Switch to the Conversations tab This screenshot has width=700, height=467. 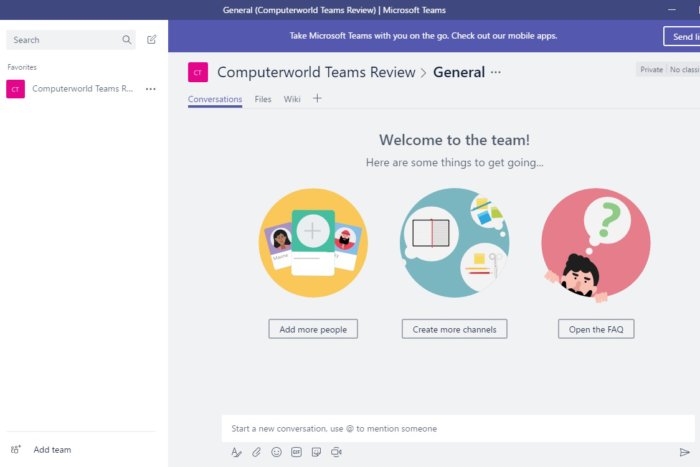coord(215,99)
